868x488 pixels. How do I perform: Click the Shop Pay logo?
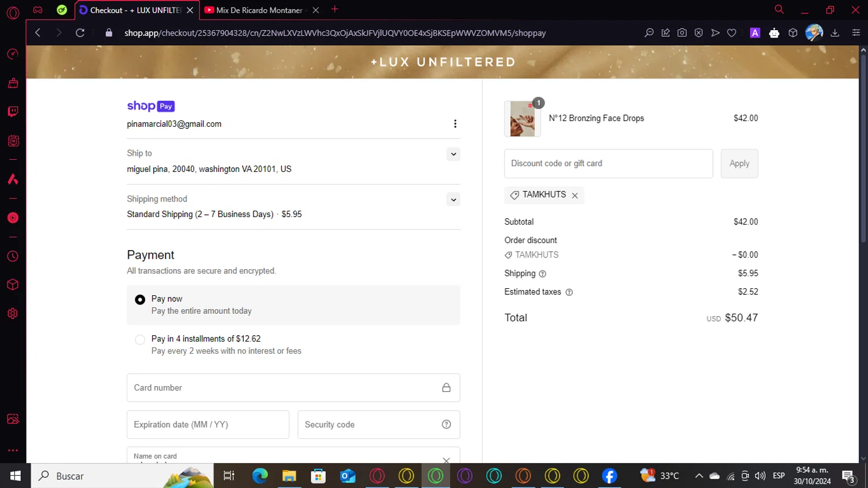click(x=150, y=106)
